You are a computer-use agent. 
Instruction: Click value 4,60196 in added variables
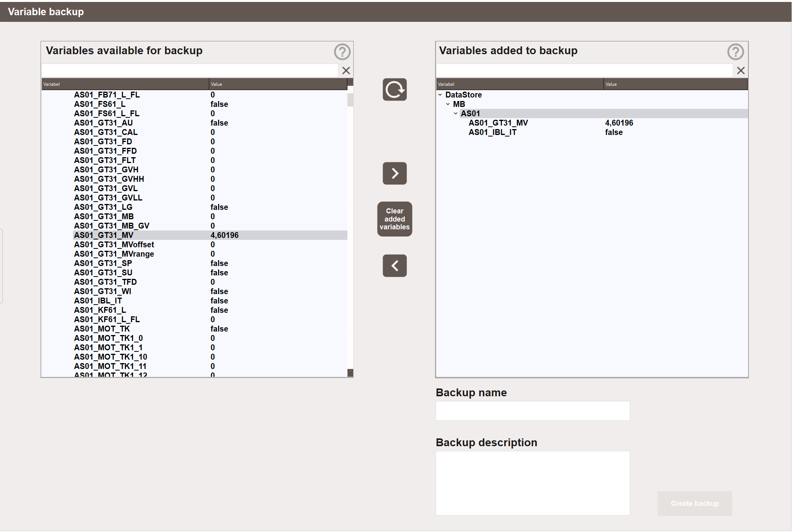pos(619,123)
